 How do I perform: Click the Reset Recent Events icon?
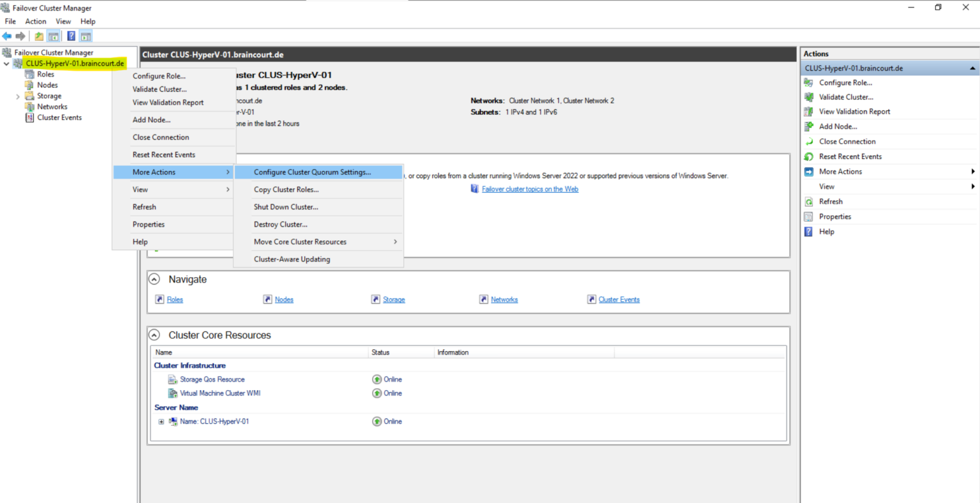point(810,156)
